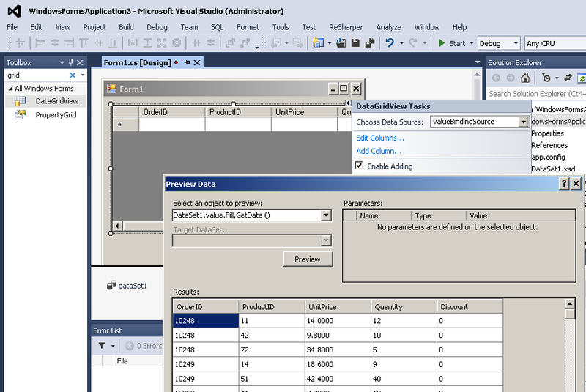
Task: Switch to the Form1.cs [Design] tab
Action: pos(137,63)
